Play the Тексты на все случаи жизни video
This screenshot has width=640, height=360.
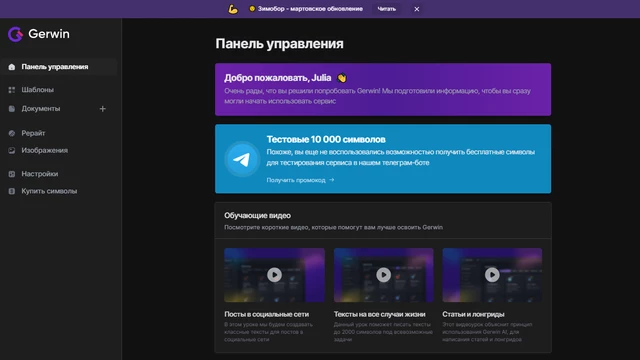383,275
